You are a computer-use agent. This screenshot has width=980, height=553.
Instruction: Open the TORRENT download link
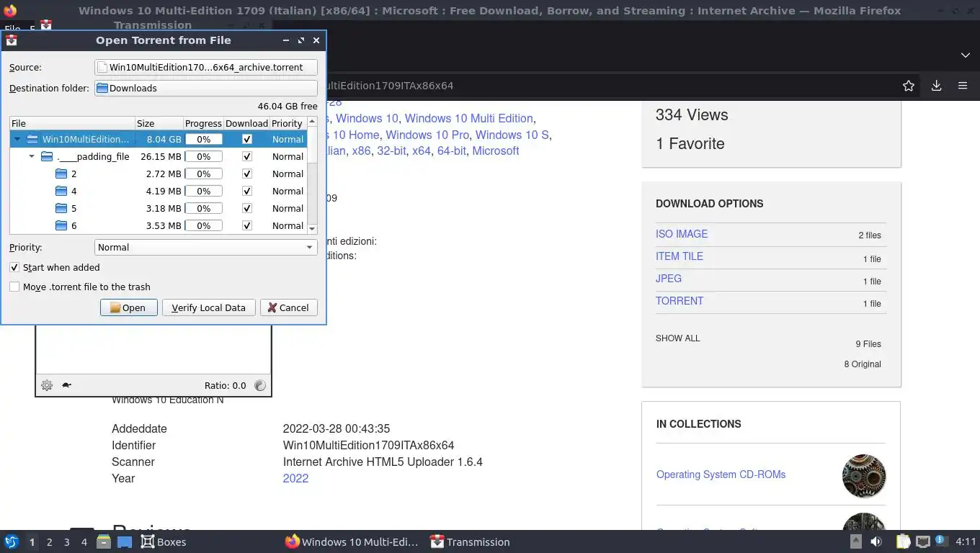tap(680, 301)
